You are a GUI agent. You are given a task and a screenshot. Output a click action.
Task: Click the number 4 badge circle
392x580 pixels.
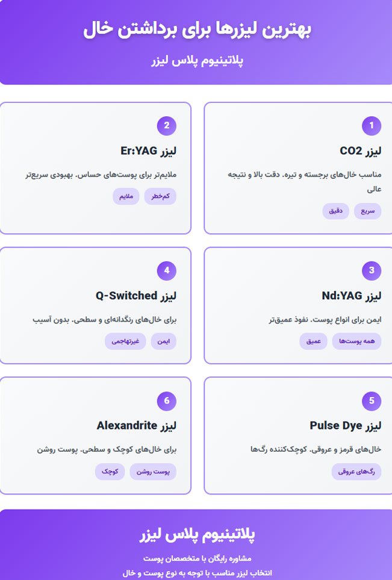pyautogui.click(x=166, y=270)
